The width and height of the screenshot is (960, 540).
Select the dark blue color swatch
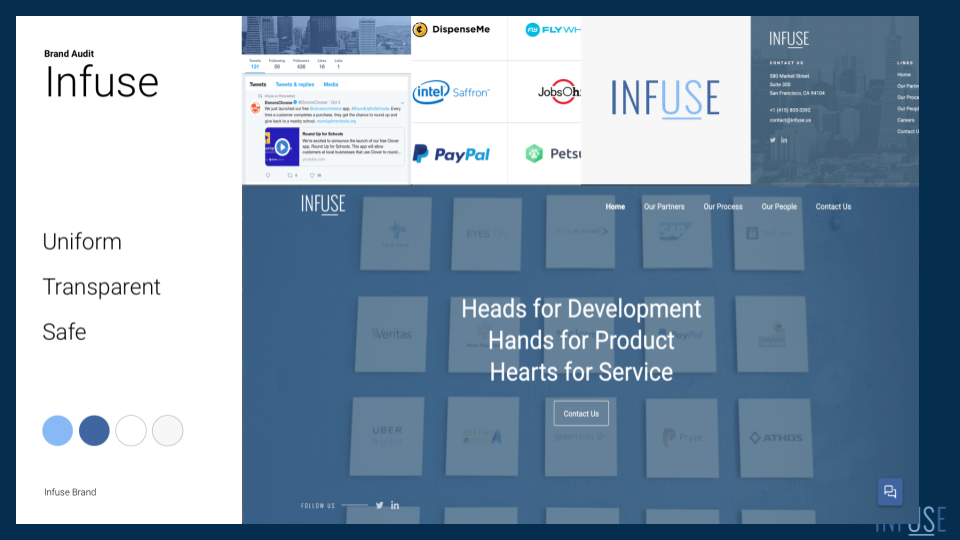(x=94, y=430)
